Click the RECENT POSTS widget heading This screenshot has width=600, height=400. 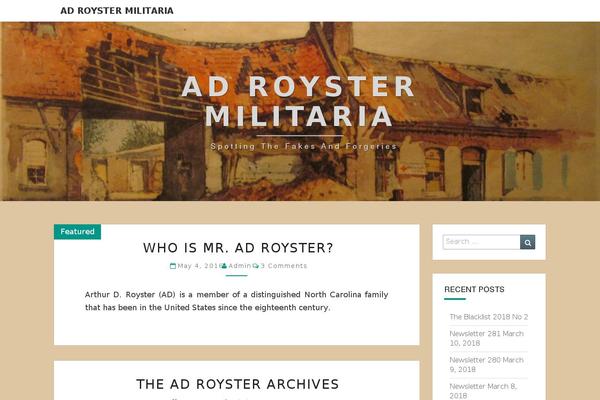coord(474,289)
